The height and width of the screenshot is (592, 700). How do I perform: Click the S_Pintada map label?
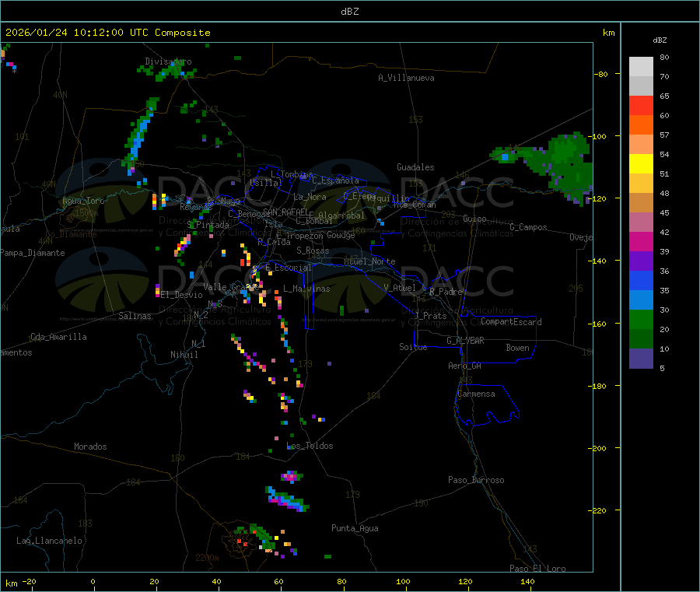pos(208,225)
